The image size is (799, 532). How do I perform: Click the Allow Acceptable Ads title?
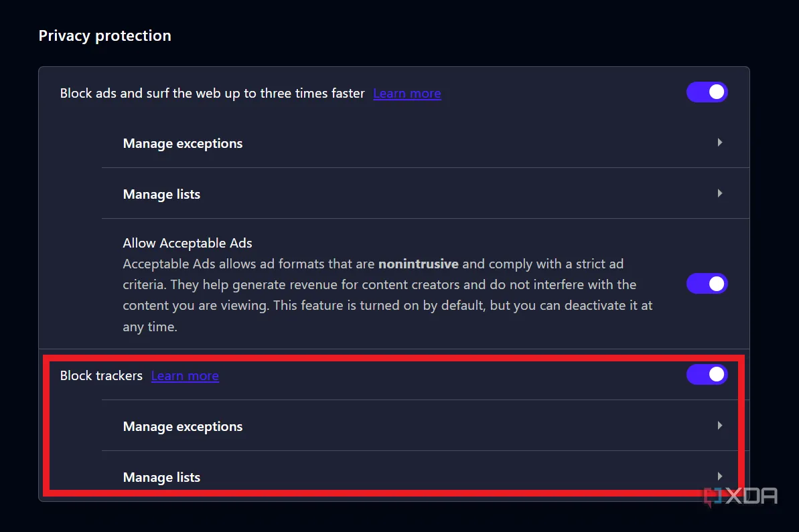click(x=188, y=243)
